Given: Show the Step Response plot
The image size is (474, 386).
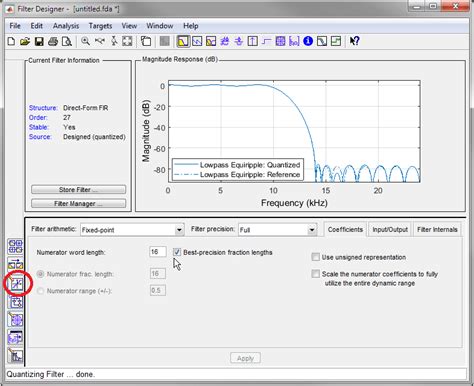Looking at the screenshot, I should (266, 41).
